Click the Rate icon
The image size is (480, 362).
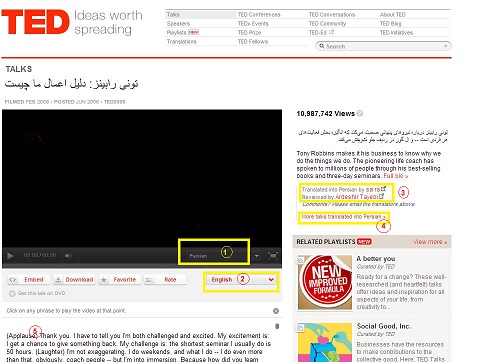click(149, 280)
